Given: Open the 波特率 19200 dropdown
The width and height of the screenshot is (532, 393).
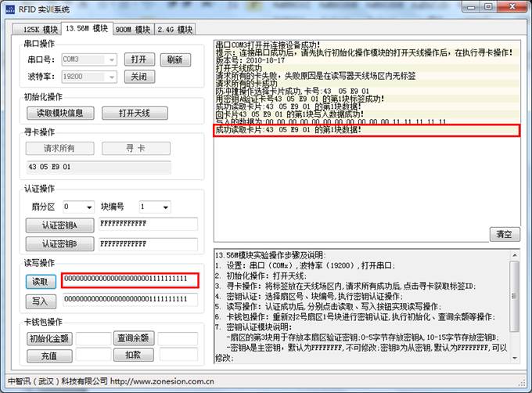Looking at the screenshot, I should pos(112,77).
